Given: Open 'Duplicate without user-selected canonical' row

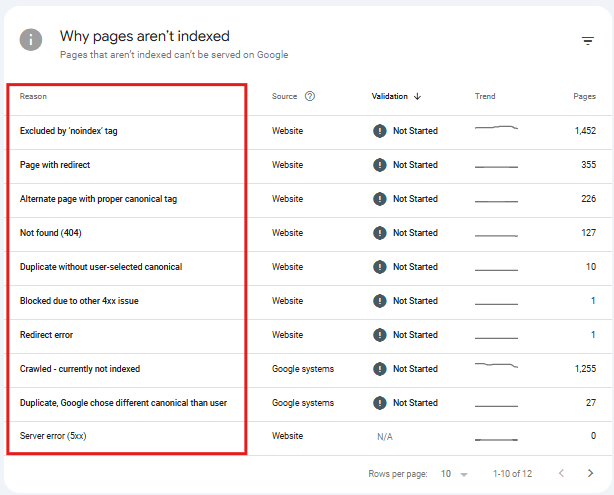Looking at the screenshot, I should pyautogui.click(x=101, y=267).
